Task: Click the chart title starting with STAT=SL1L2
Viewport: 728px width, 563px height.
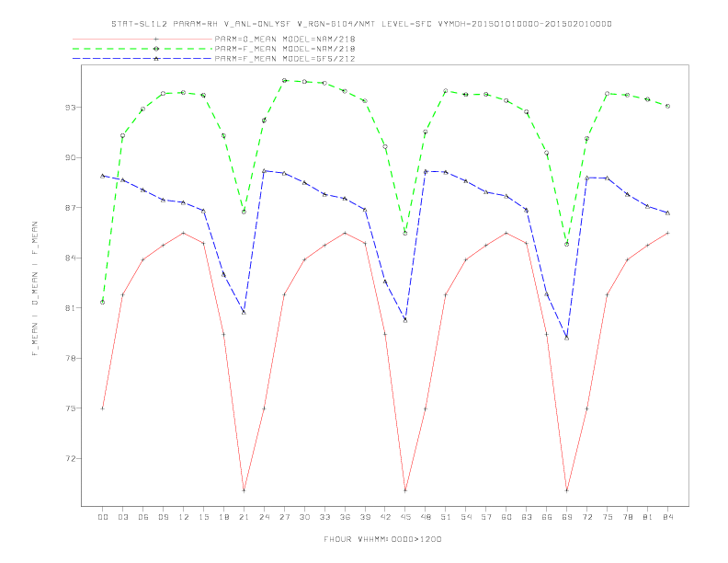Action: pyautogui.click(x=361, y=24)
